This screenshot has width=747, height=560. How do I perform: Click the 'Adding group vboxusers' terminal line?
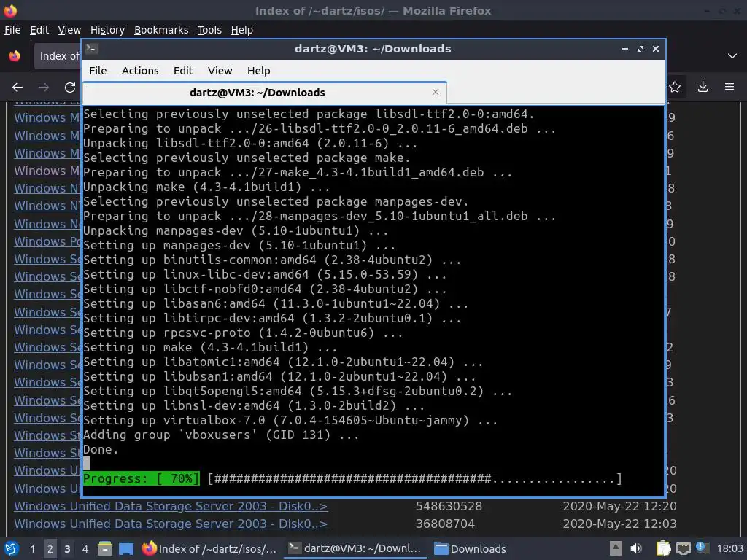pyautogui.click(x=221, y=435)
